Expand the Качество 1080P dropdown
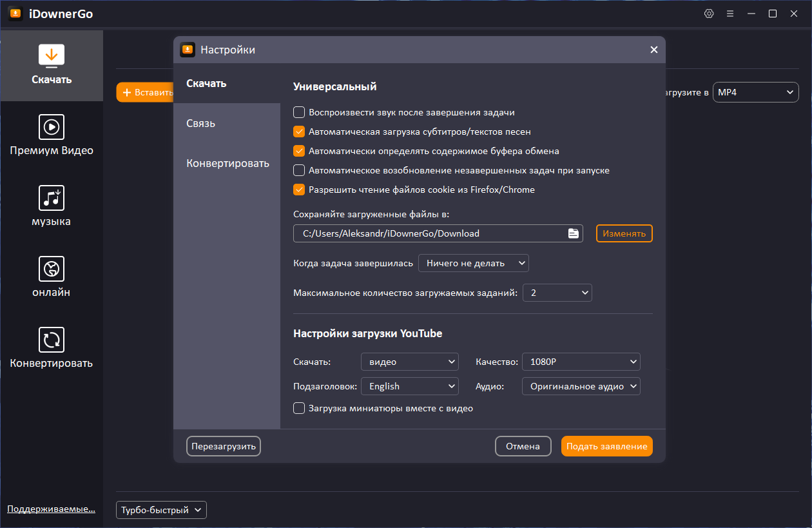This screenshot has height=528, width=812. tap(581, 362)
